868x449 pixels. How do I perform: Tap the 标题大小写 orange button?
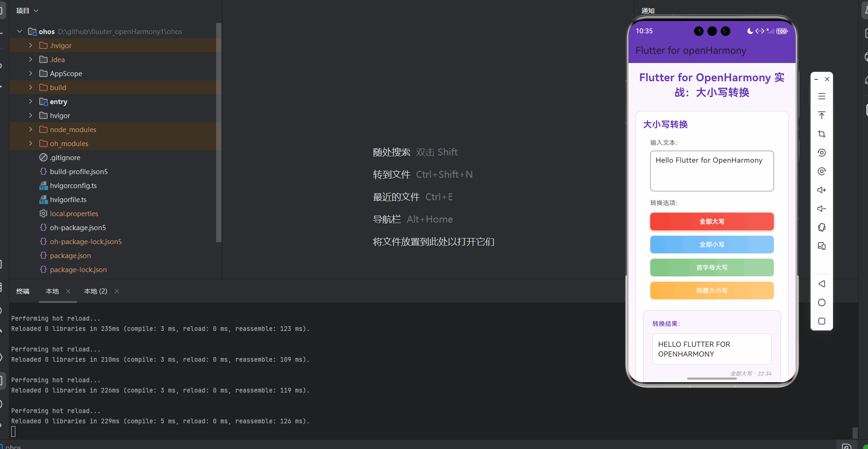tap(712, 290)
